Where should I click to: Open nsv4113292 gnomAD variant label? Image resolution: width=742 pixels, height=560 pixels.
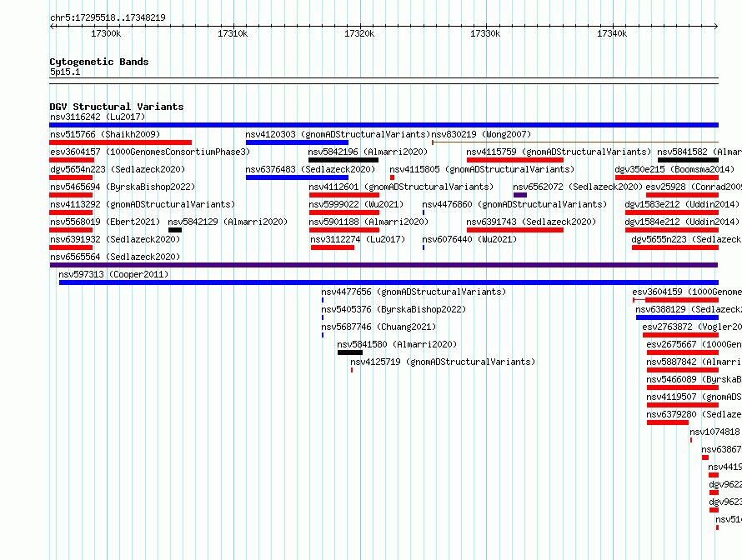click(143, 204)
